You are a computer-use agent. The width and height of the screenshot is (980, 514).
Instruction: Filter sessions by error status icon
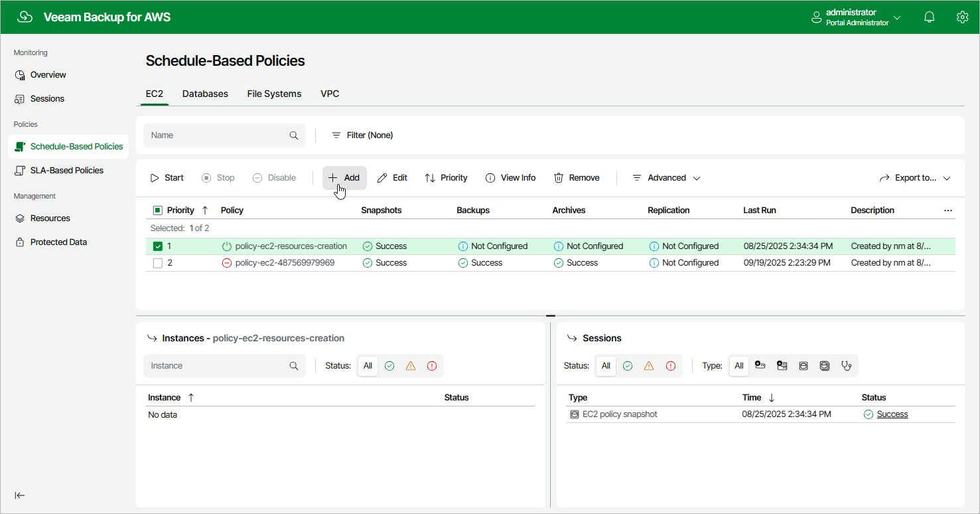[x=670, y=366]
